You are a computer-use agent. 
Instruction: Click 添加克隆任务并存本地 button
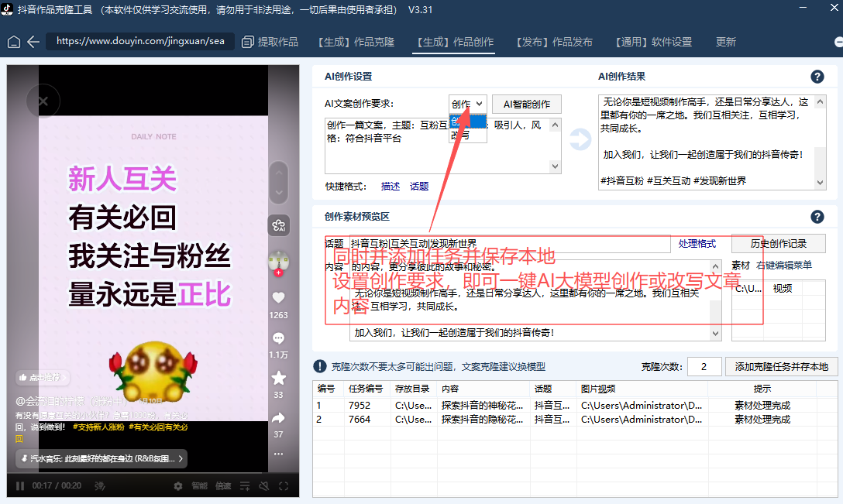tap(782, 366)
